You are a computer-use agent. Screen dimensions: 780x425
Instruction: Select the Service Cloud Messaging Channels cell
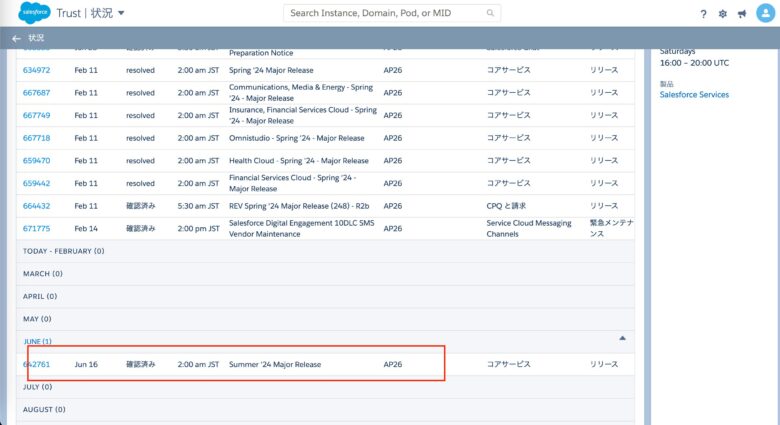click(529, 228)
